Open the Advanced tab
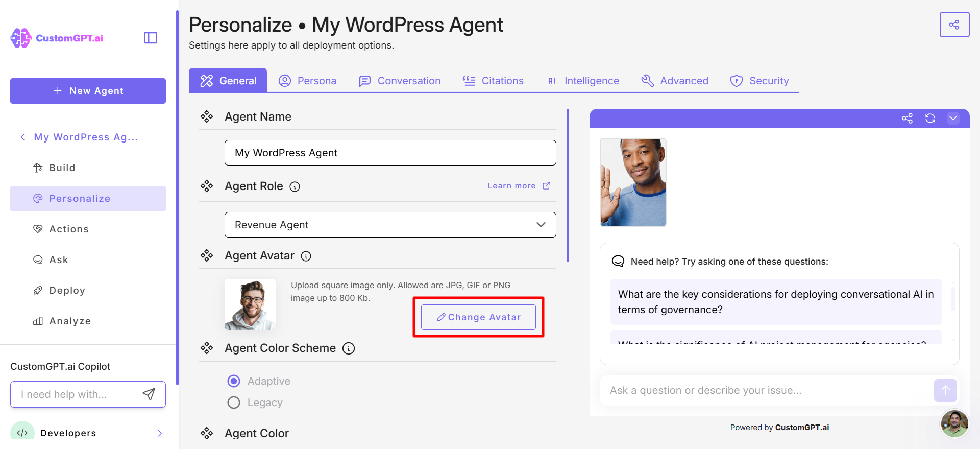Image resolution: width=980 pixels, height=449 pixels. point(675,81)
